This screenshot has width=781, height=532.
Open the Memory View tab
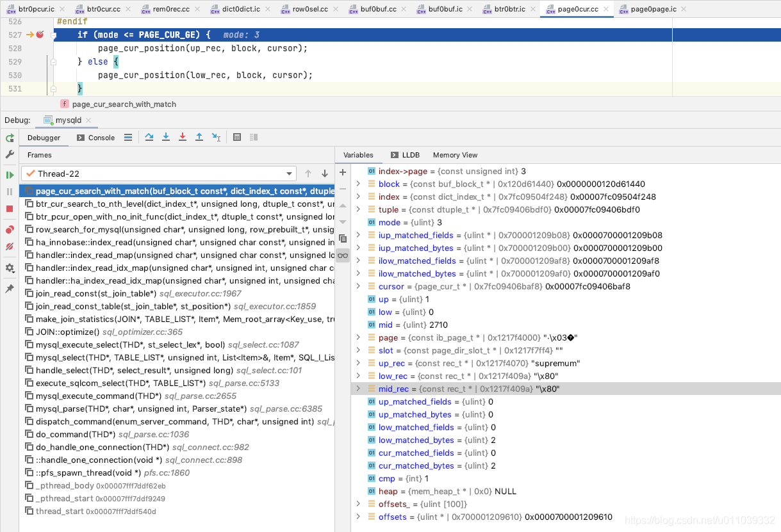[x=455, y=155]
